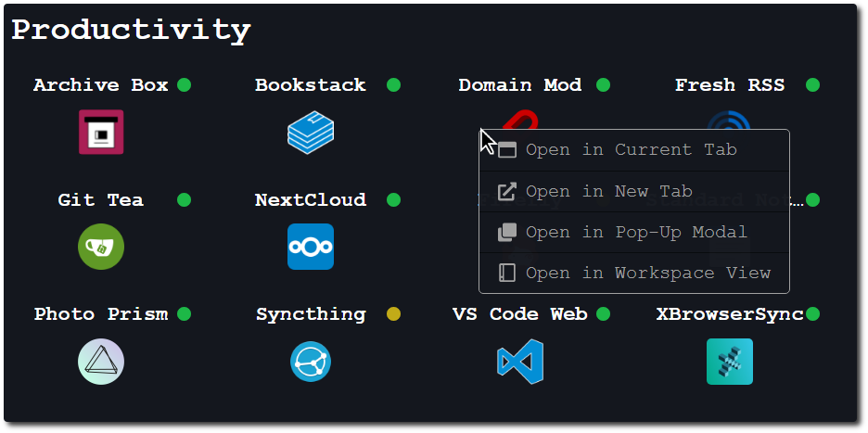Choose Open in New Tab
The image size is (868, 433).
tap(608, 192)
